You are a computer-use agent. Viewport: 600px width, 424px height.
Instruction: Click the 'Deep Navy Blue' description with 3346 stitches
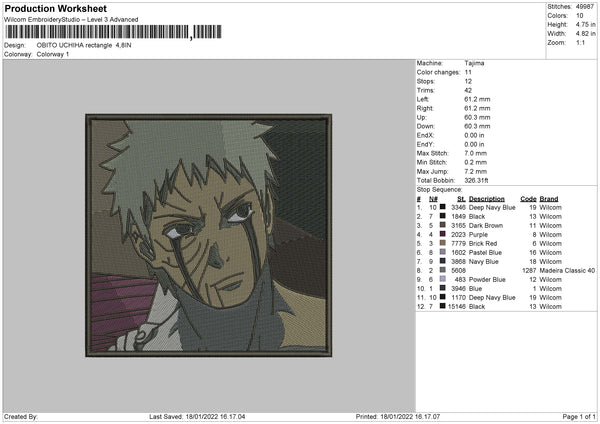[492, 207]
